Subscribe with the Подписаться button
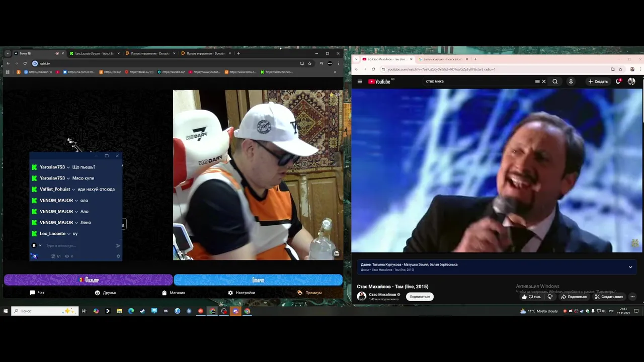Viewport: 644px width, 362px height. point(420,297)
